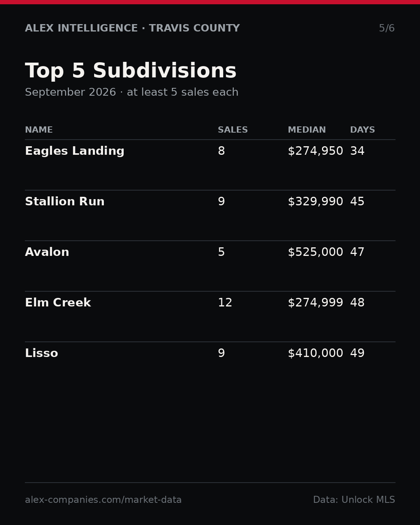
Task: Click the Eagles Landing subdivision name
Action: pos(75,151)
